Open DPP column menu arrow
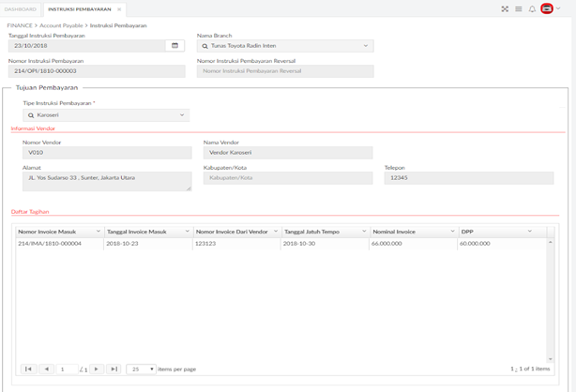 pos(529,231)
